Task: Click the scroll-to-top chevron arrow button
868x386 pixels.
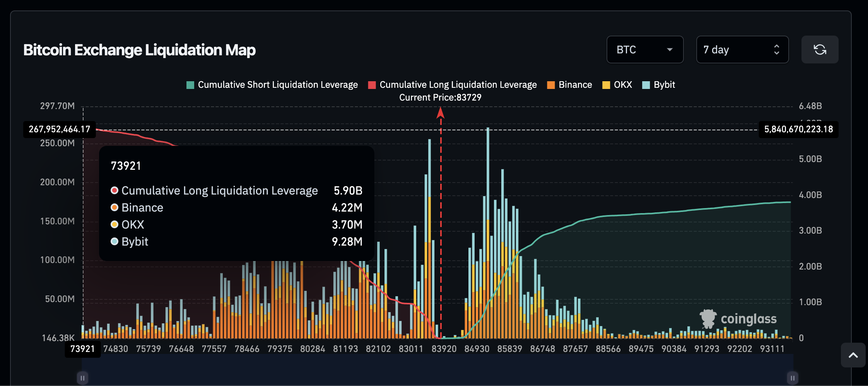Action: coord(853,355)
